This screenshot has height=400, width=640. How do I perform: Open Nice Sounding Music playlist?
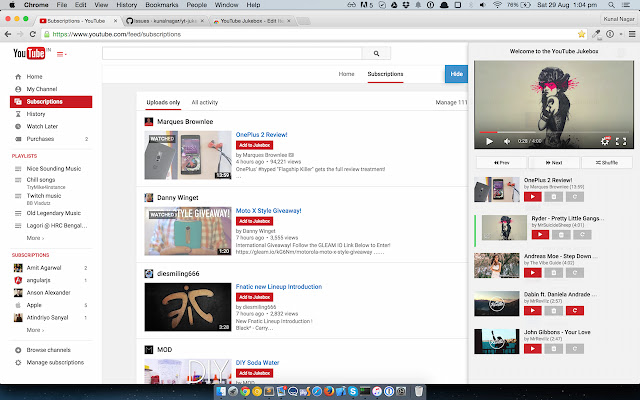[53, 169]
